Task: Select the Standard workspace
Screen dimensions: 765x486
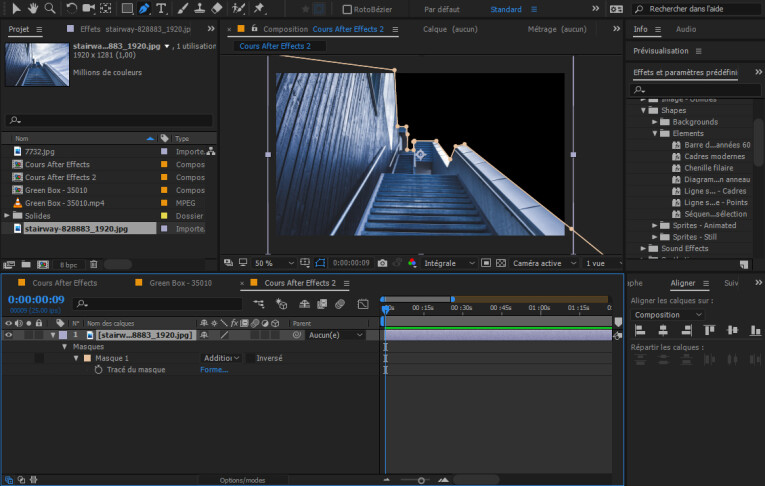Action: pyautogui.click(x=505, y=9)
